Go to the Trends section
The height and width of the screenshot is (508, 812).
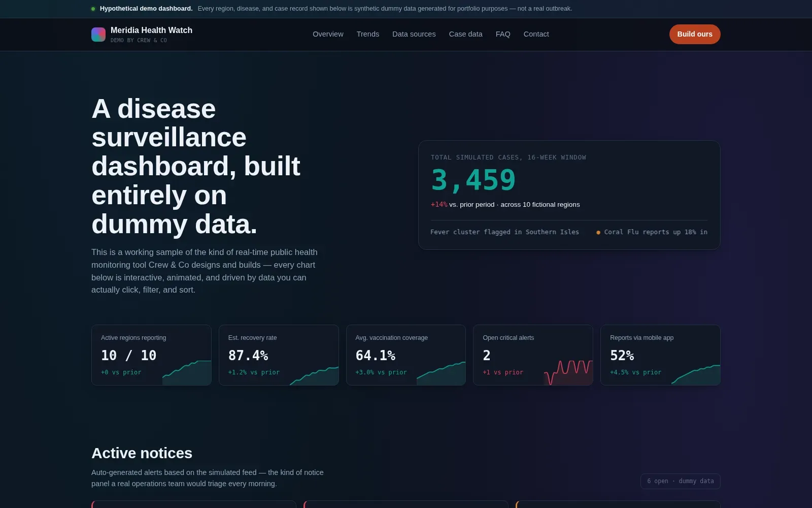click(x=368, y=34)
